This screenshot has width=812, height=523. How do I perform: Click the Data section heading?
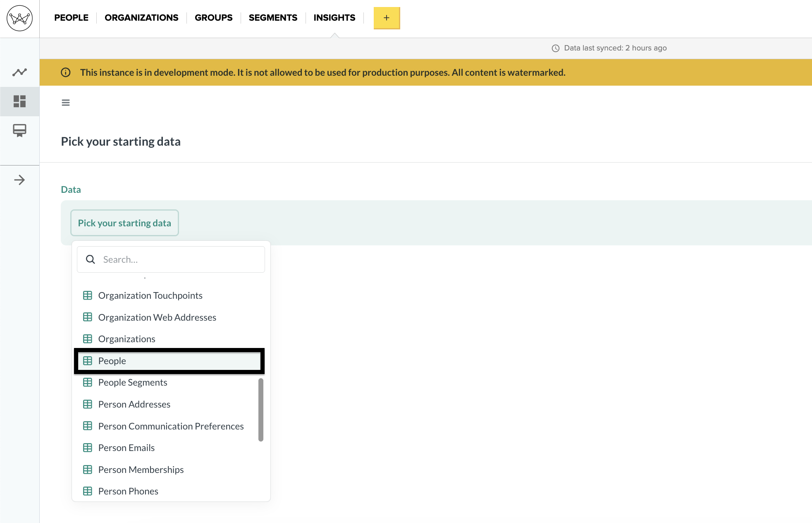click(71, 190)
